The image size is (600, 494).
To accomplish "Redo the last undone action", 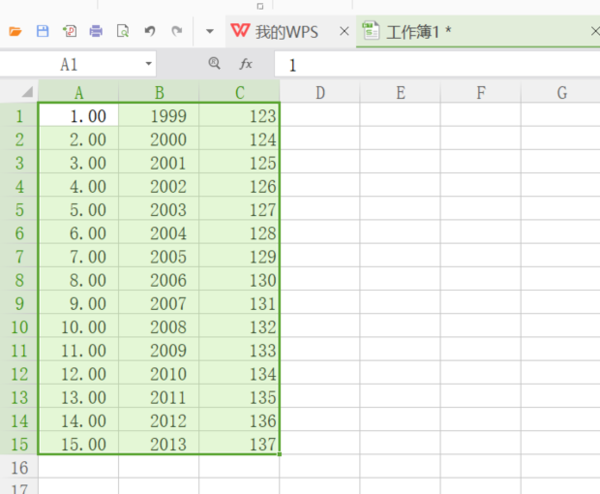I will click(x=177, y=32).
